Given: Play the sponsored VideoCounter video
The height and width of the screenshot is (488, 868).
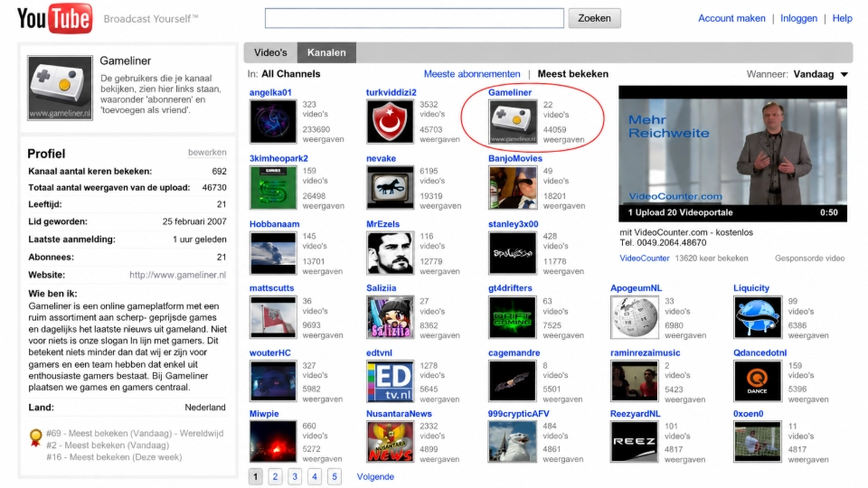Looking at the screenshot, I should click(732, 154).
